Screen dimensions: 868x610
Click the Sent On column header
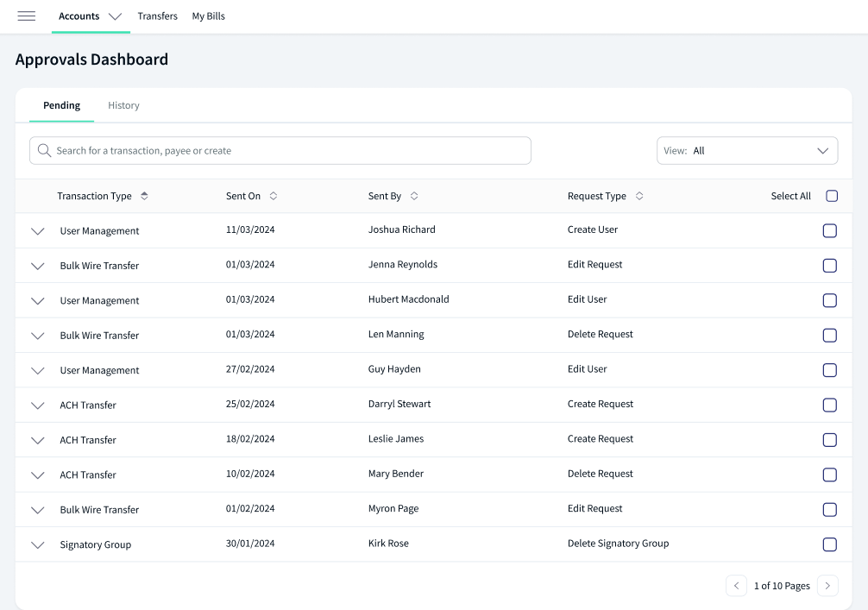click(x=243, y=196)
